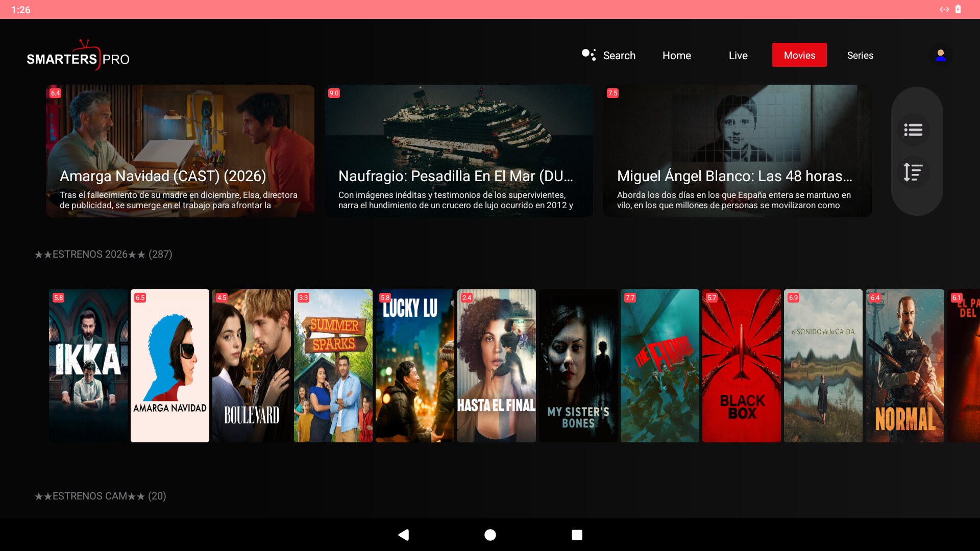Tap the Android recent apps square
This screenshot has height=551, width=980.
click(x=577, y=535)
